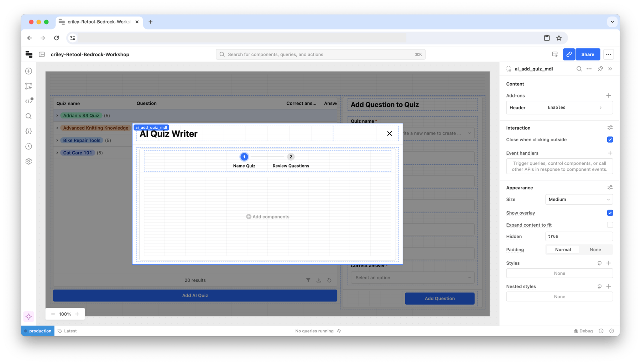Viewport: 641px width, 364px height.
Task: Open the Add component plus panel
Action: click(x=29, y=71)
